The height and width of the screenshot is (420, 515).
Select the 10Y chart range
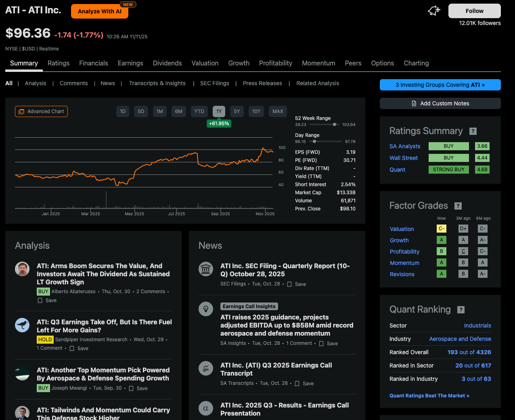click(256, 111)
